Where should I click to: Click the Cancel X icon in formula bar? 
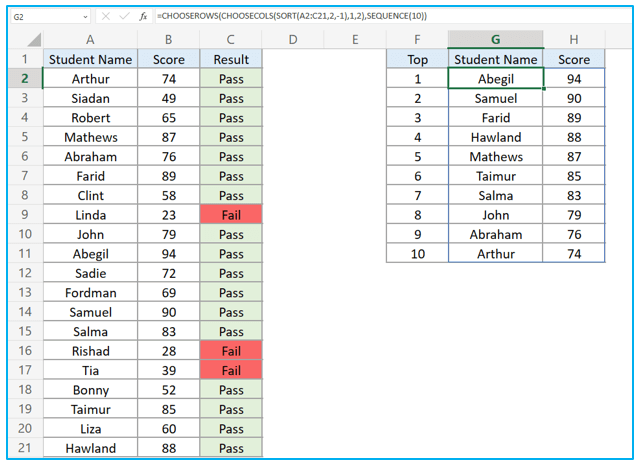(105, 16)
